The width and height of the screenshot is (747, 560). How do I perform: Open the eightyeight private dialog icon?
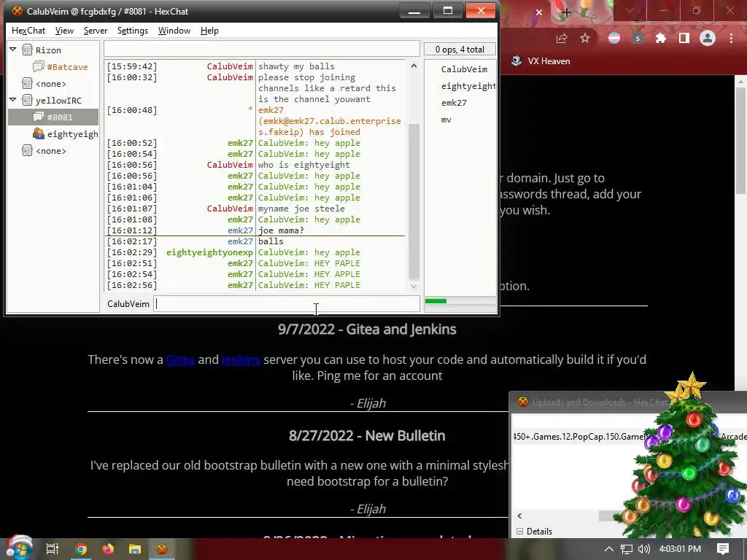pyautogui.click(x=39, y=134)
